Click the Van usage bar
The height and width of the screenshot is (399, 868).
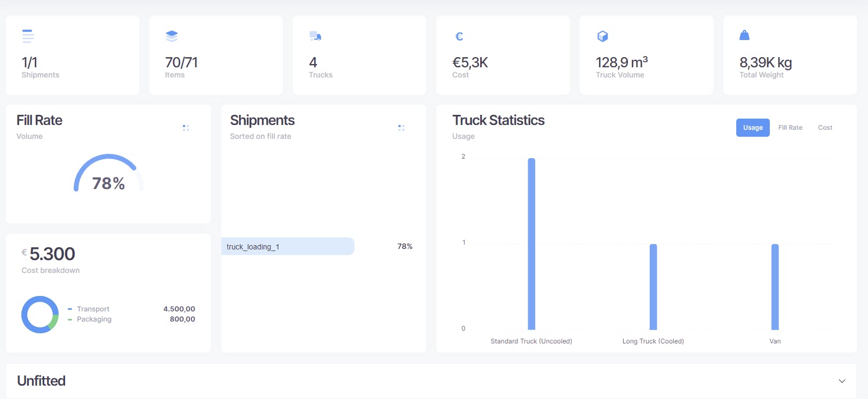click(775, 287)
